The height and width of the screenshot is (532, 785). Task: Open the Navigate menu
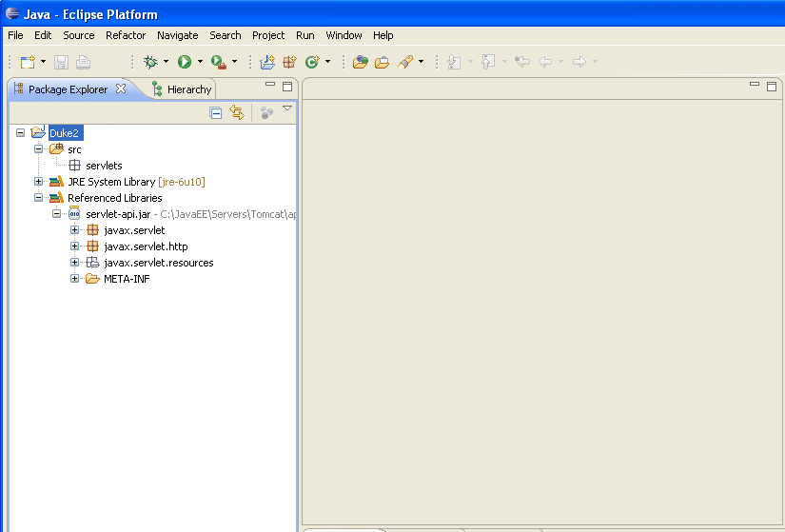click(178, 35)
